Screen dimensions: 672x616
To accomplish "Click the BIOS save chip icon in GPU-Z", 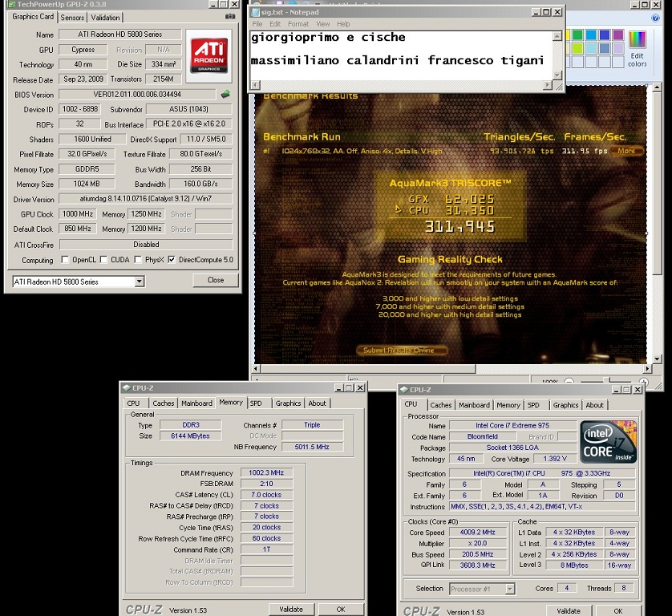I will (x=225, y=95).
